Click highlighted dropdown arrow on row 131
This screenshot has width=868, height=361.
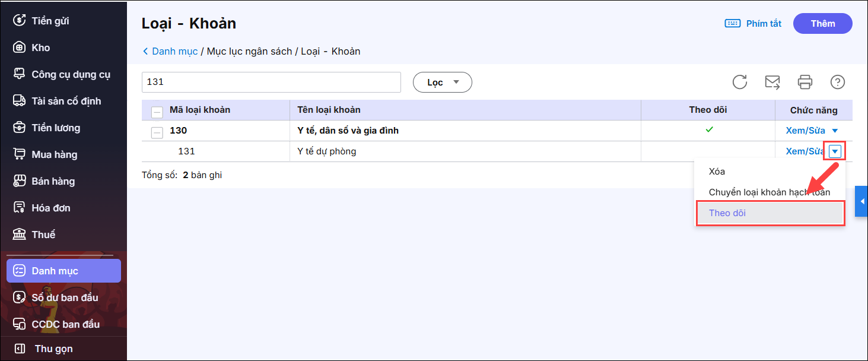835,151
